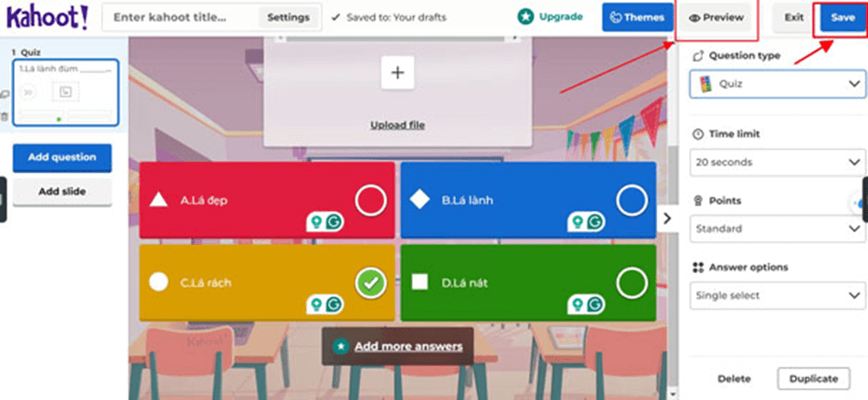Click the Grammarly G icon in answer B.Lá lành
The image size is (868, 400).
pos(595,222)
